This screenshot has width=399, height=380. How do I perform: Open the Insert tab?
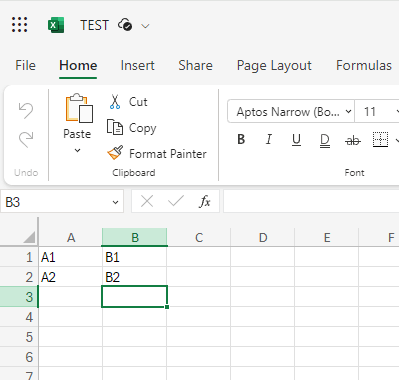click(x=138, y=65)
